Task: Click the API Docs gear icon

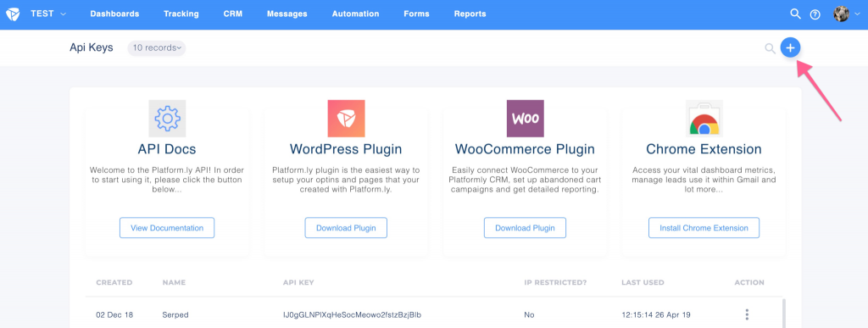Action: tap(167, 119)
